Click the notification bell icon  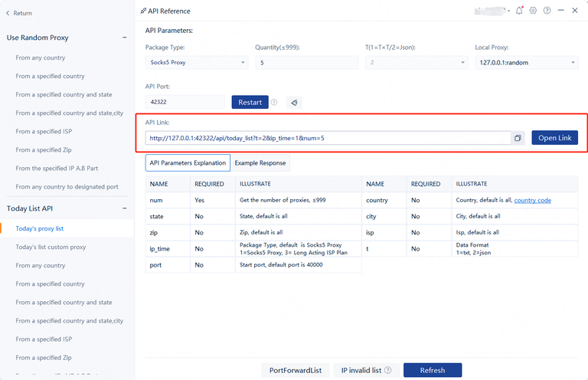point(520,11)
